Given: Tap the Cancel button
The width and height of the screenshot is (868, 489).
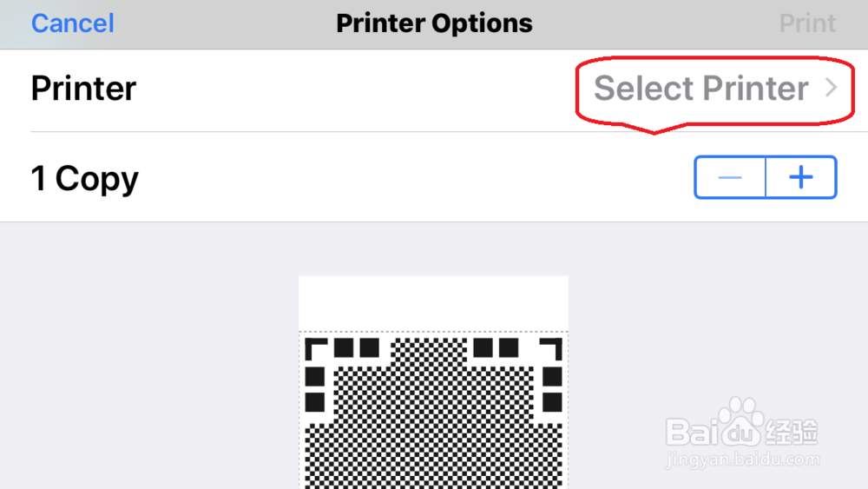Looking at the screenshot, I should coord(73,23).
